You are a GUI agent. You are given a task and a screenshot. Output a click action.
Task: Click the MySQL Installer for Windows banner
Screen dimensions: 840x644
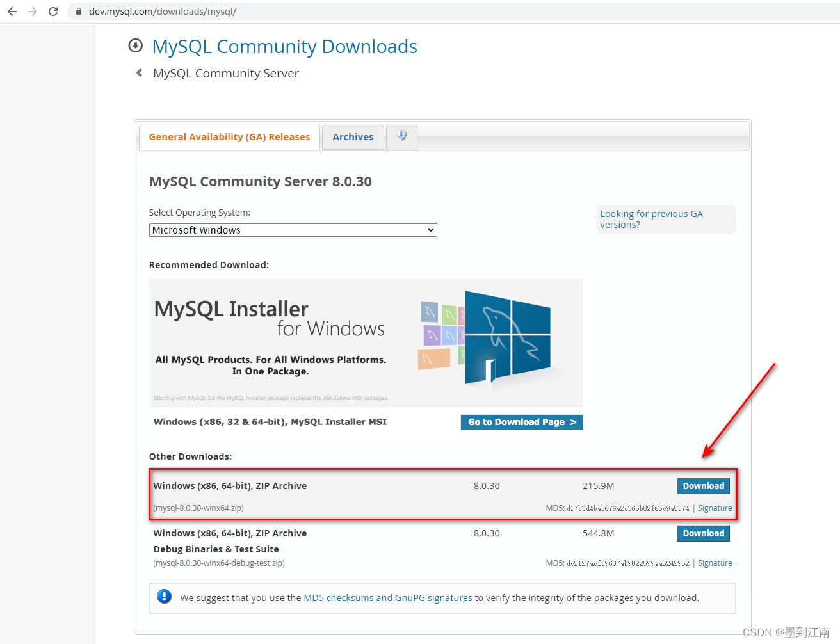pos(366,342)
